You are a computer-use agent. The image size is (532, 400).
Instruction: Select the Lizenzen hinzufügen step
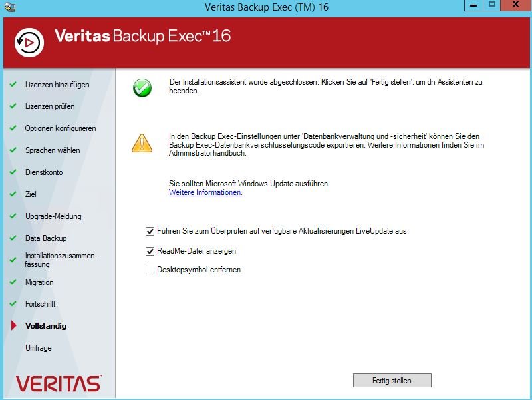pos(57,85)
